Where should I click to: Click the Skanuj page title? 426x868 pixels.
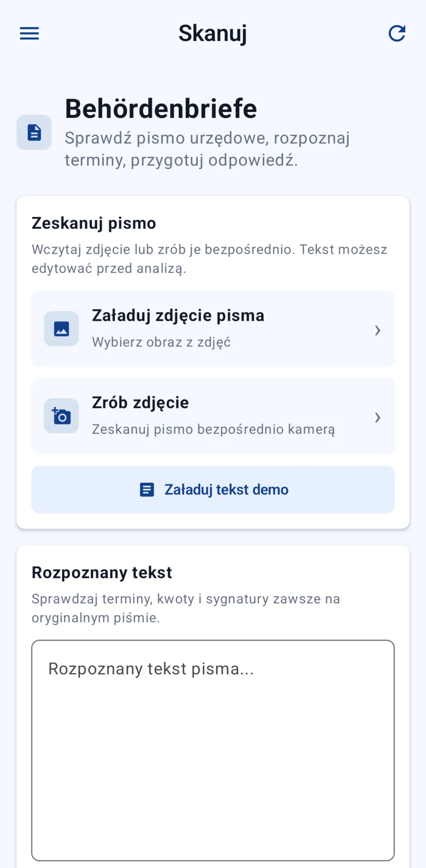pos(213,34)
